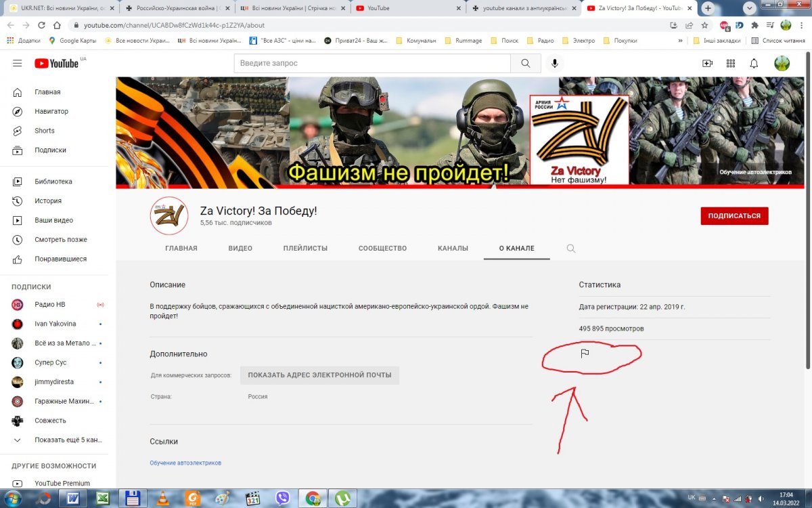This screenshot has height=508, width=812.
Task: Open YouTube apps grid icon
Action: 731,63
